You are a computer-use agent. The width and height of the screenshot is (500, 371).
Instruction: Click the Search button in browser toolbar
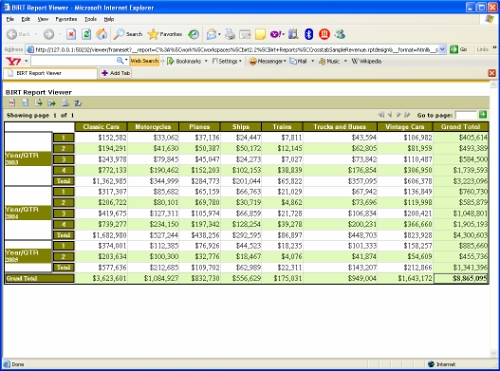coord(128,34)
